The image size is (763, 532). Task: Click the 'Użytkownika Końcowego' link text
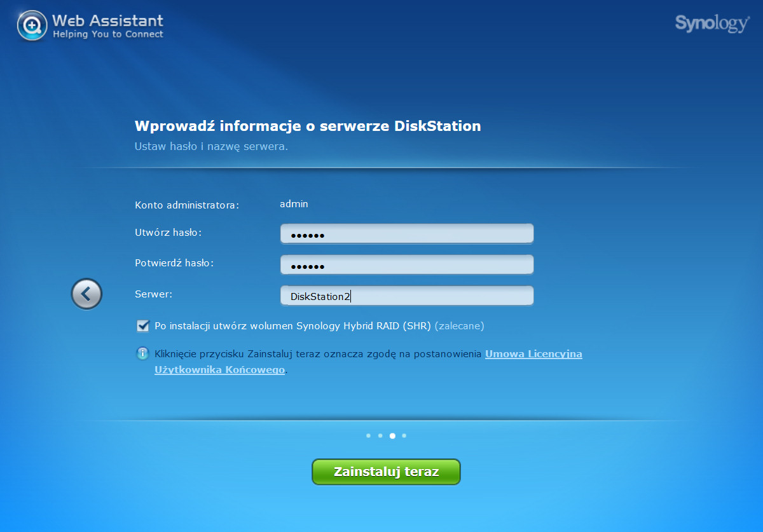click(x=219, y=370)
